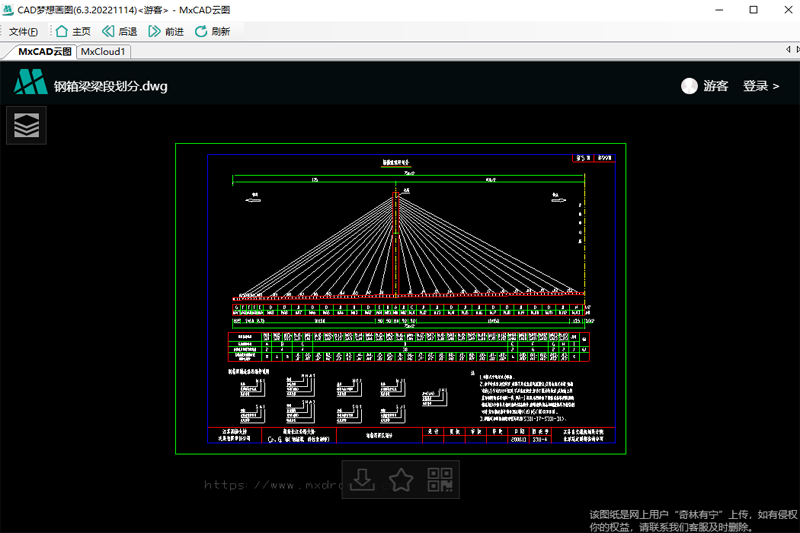800x533 pixels.
Task: Click the 主页 home icon
Action: coord(72,31)
